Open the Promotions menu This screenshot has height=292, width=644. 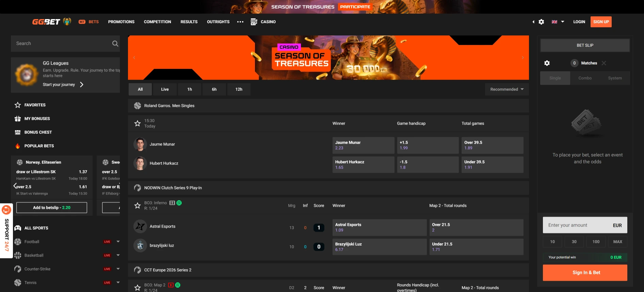pyautogui.click(x=121, y=22)
